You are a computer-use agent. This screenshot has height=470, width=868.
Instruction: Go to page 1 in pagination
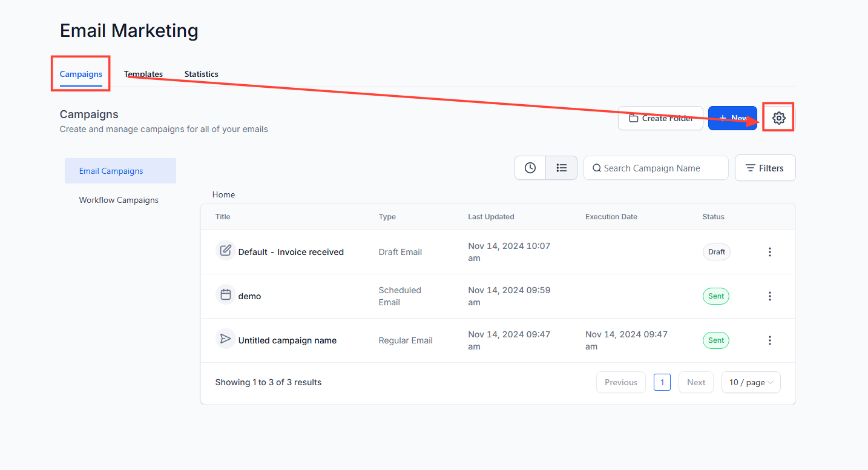click(662, 382)
